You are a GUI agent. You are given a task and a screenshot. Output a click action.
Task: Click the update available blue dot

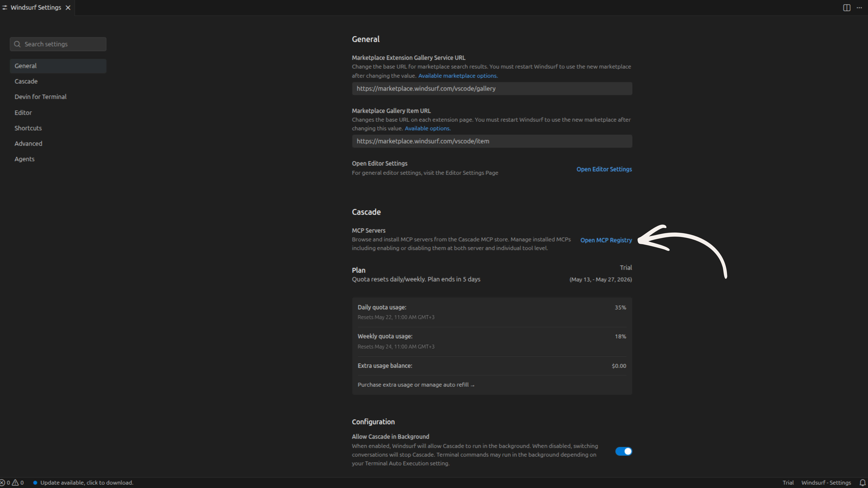[35, 483]
